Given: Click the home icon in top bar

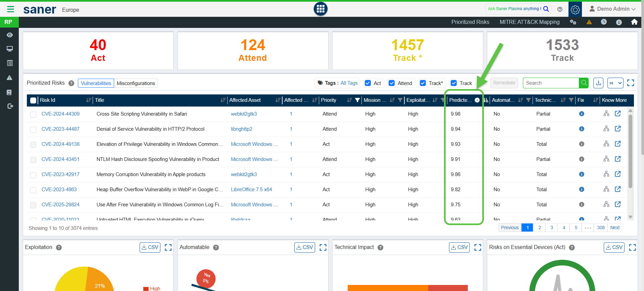Looking at the screenshot, I should 634,22.
